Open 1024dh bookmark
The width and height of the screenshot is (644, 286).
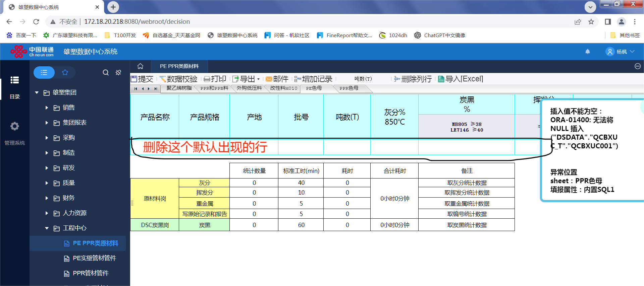pos(393,35)
